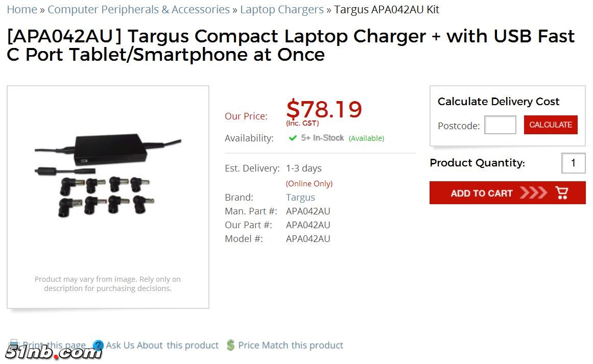Click the green dollar sign icon
The width and height of the screenshot is (593, 364).
pyautogui.click(x=230, y=346)
